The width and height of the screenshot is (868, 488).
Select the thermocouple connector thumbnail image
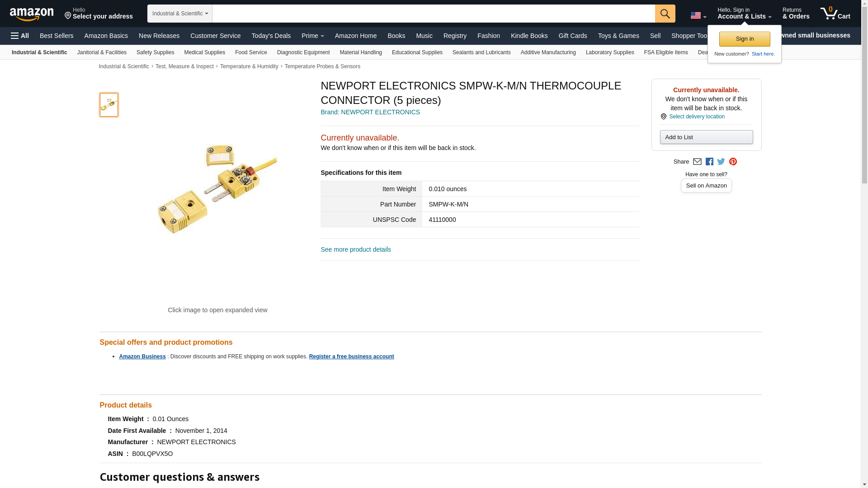(x=109, y=105)
